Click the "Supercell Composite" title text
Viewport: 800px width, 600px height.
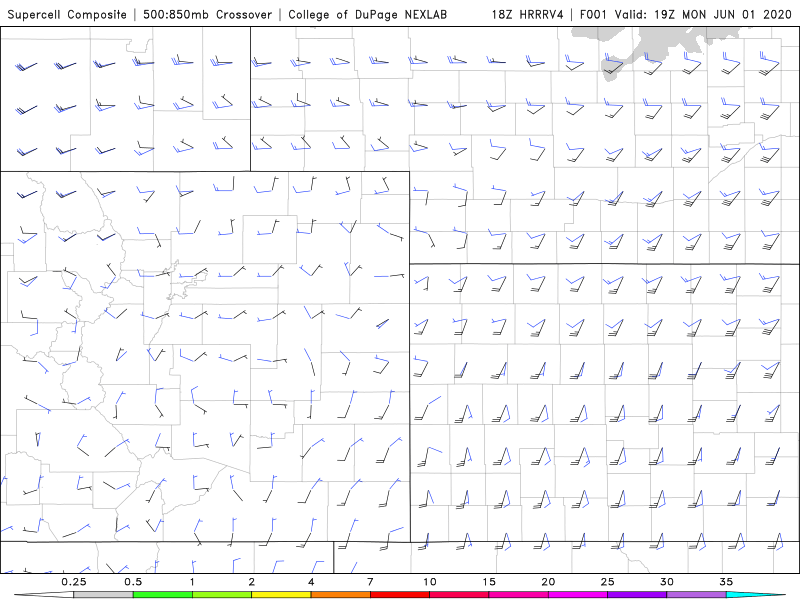pyautogui.click(x=67, y=14)
